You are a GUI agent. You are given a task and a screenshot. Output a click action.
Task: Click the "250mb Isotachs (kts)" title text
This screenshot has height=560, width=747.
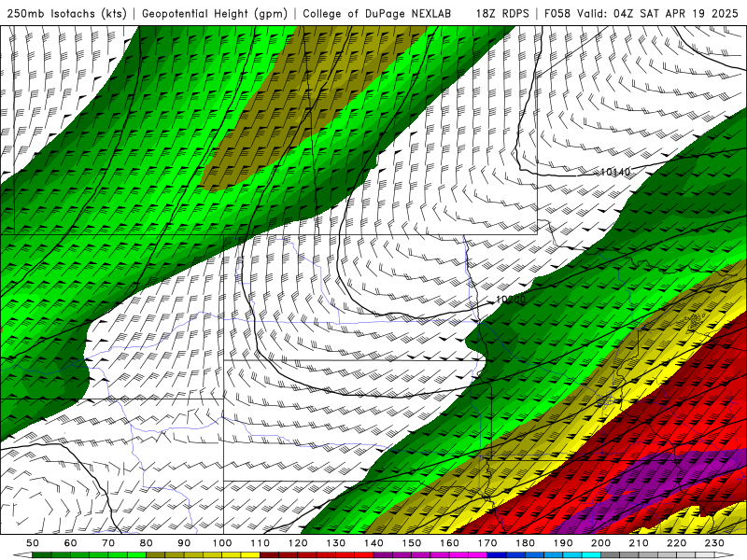(66, 14)
